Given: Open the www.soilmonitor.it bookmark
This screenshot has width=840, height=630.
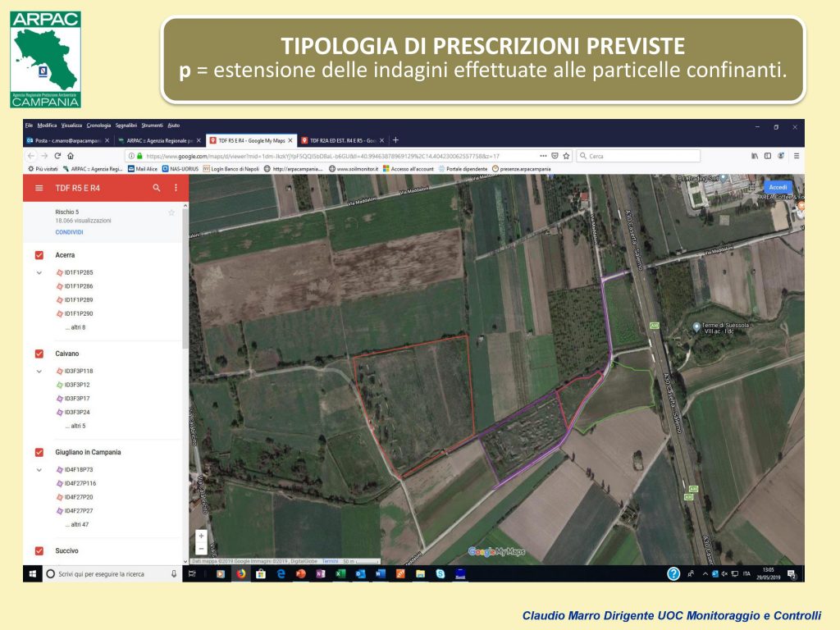Looking at the screenshot, I should [x=354, y=169].
